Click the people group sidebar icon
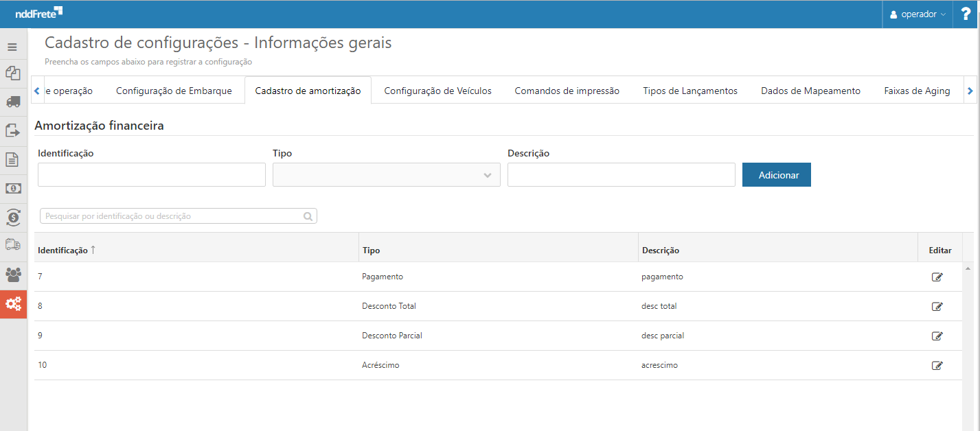Viewport: 980px width, 431px height. coord(12,275)
